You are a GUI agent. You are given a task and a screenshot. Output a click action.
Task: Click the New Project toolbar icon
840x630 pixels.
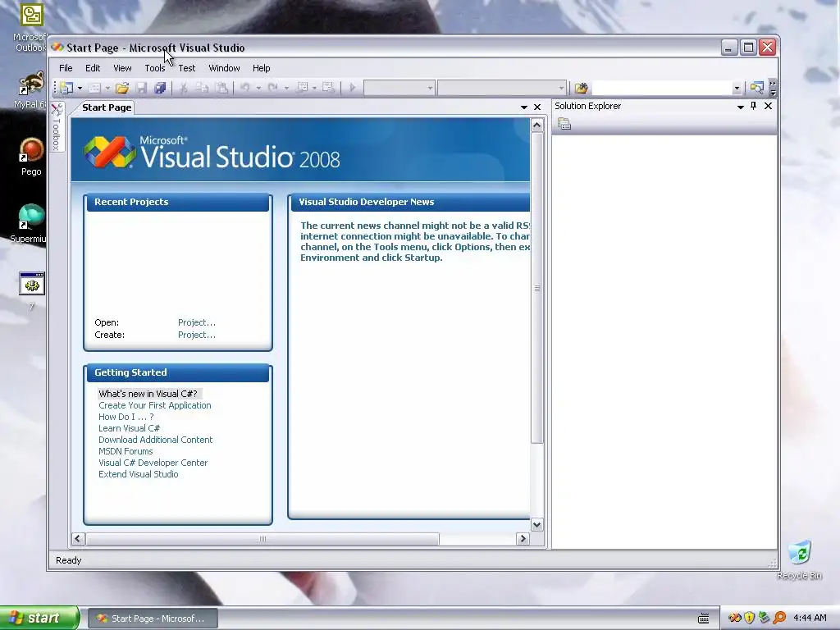67,88
